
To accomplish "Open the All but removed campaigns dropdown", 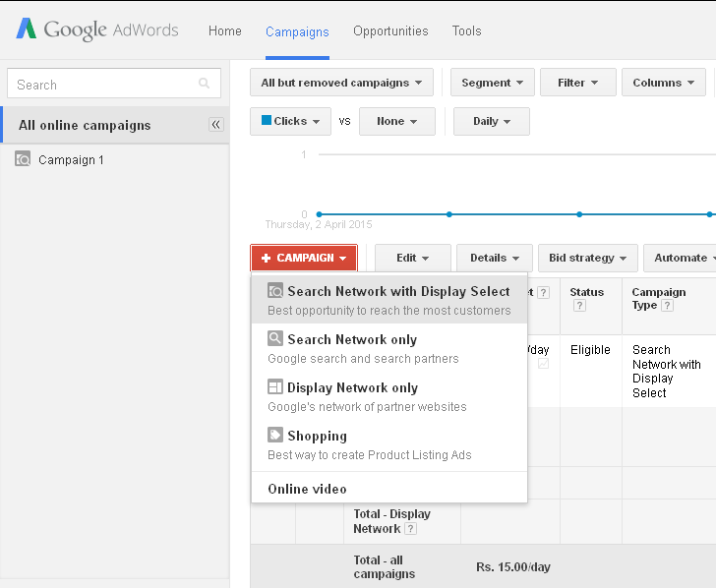I will click(x=342, y=83).
